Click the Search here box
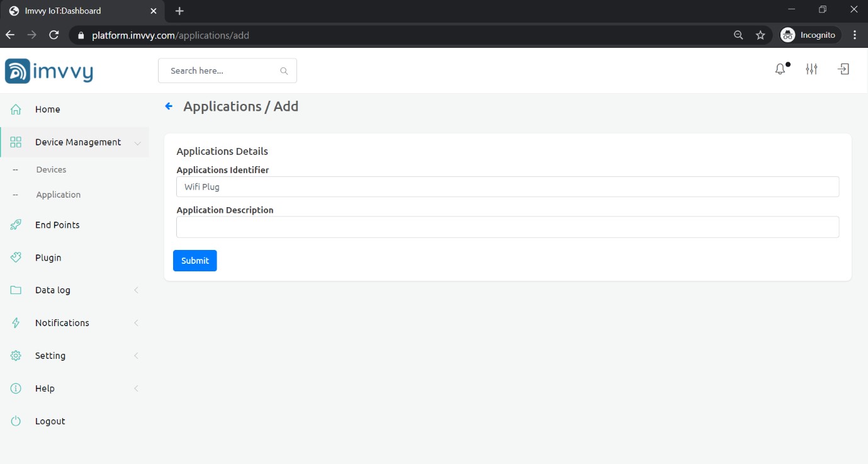 [x=227, y=71]
